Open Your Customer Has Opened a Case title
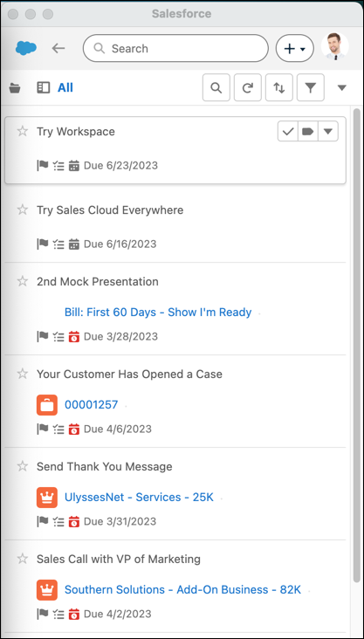The image size is (364, 639). pyautogui.click(x=129, y=374)
